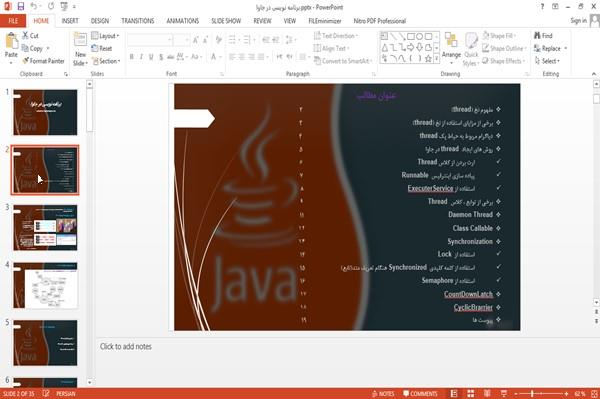Click the Save icon in quick access toolbar
This screenshot has width=600, height=399.
21,7
